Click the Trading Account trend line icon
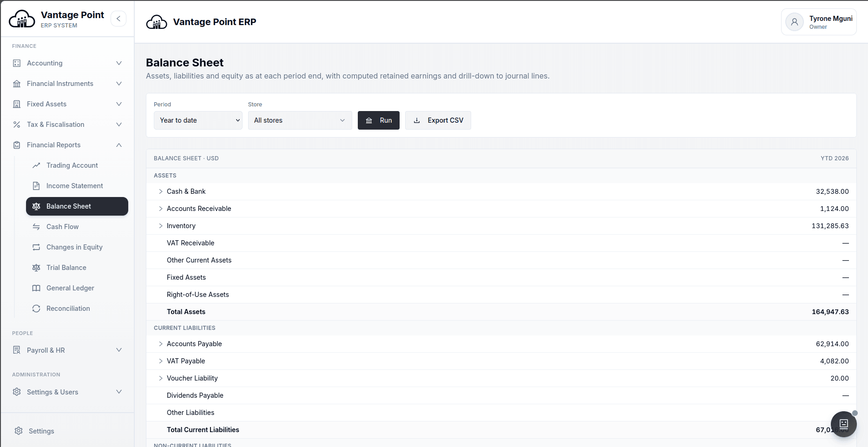The height and width of the screenshot is (447, 868). click(x=36, y=165)
